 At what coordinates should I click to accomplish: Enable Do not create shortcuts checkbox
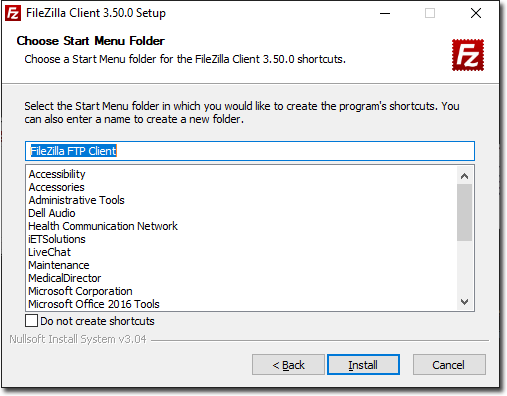click(x=31, y=321)
